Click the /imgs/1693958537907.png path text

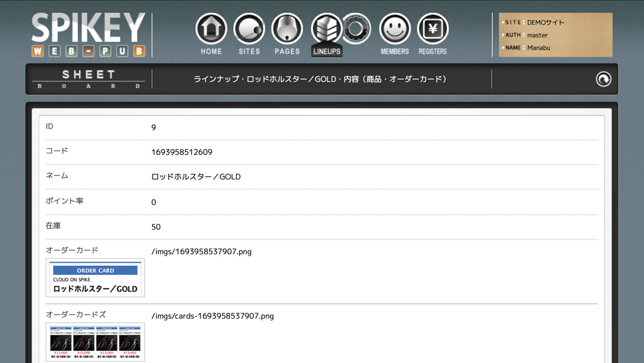tap(202, 252)
